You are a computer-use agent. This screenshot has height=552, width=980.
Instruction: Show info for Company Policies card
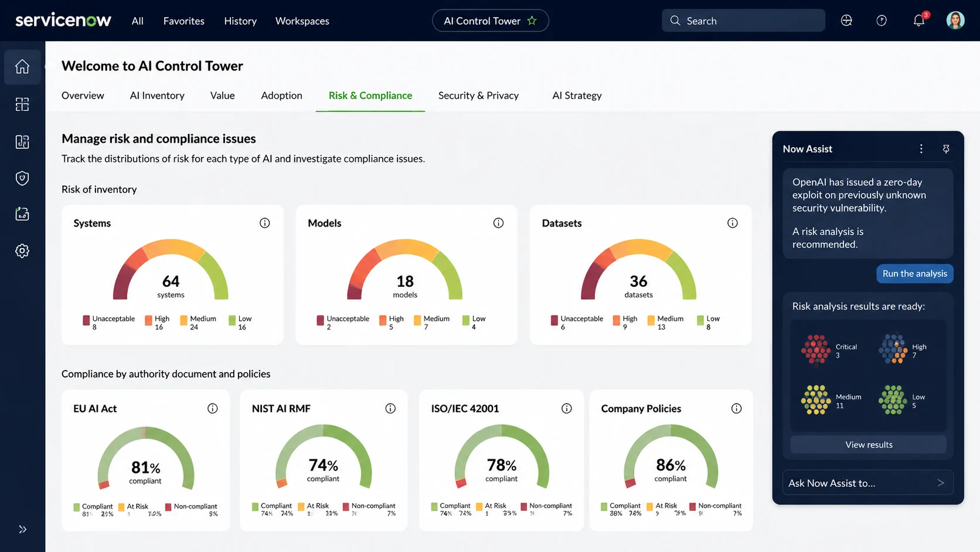click(737, 408)
